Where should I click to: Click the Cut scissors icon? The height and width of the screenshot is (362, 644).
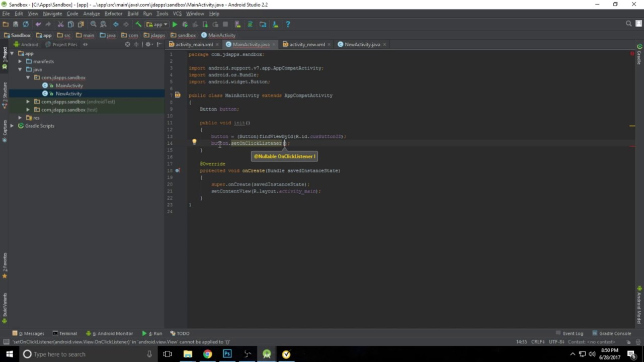point(60,24)
